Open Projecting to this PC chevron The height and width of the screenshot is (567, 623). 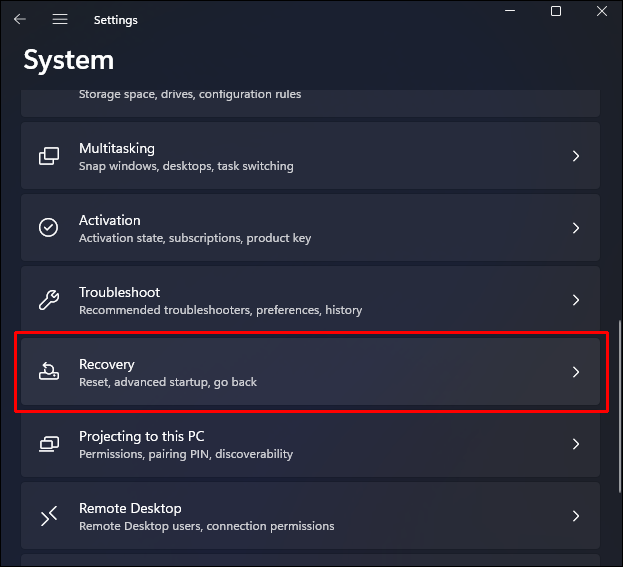(x=575, y=444)
